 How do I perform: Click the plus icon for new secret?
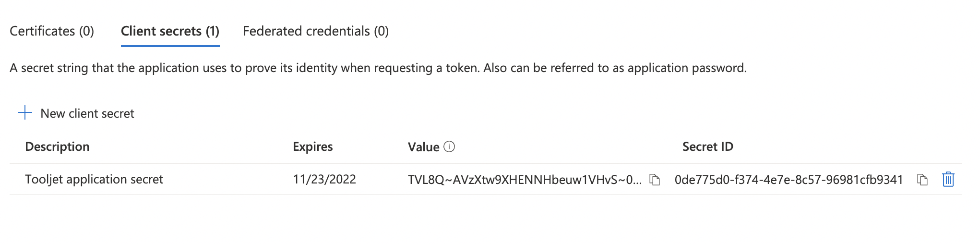(x=24, y=113)
